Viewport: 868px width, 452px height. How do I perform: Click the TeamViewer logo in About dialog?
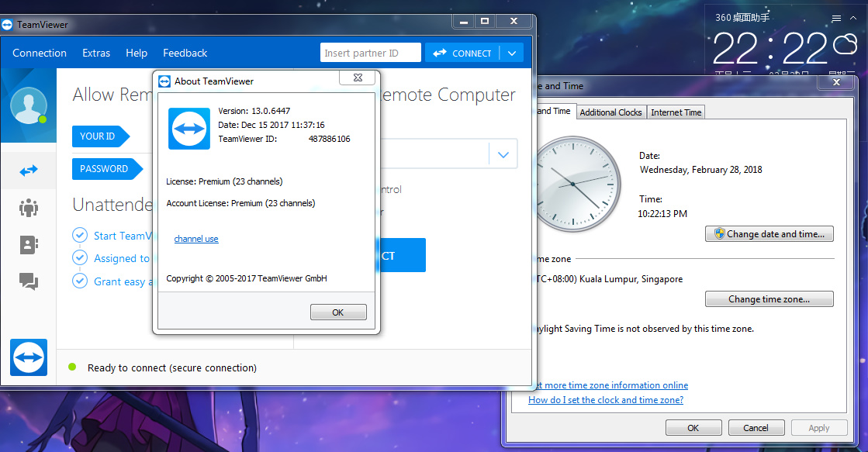click(x=189, y=129)
